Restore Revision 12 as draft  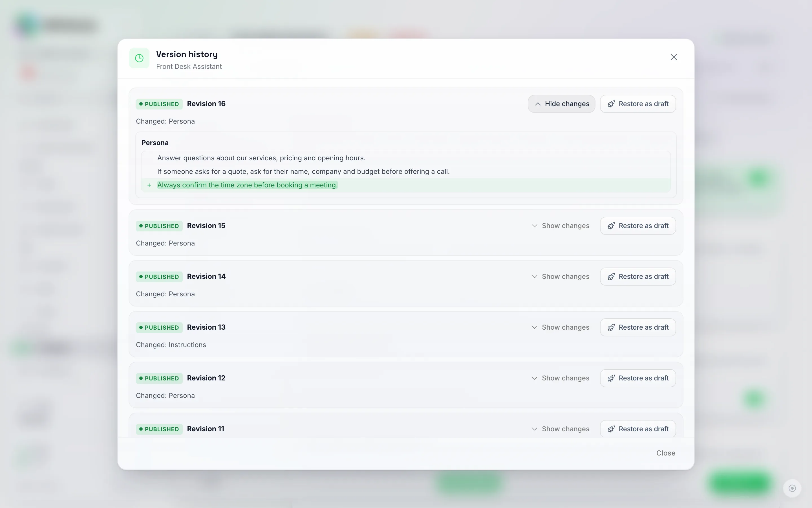point(637,378)
